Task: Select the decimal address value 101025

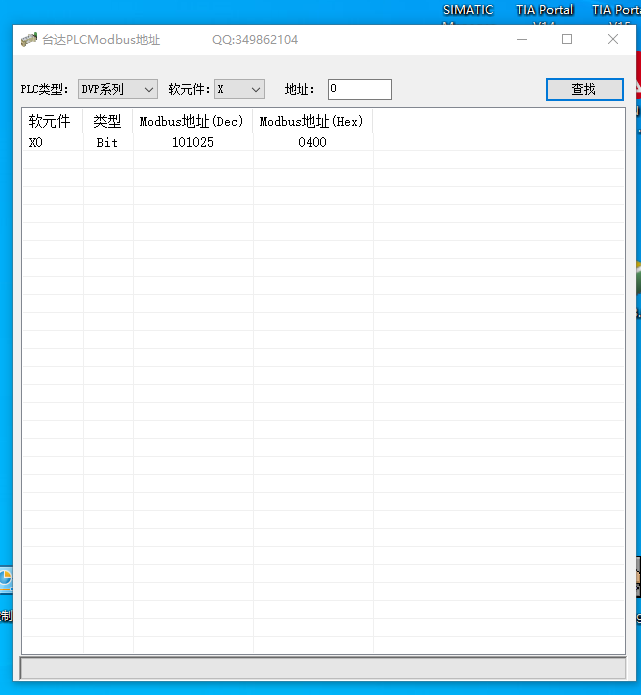Action: point(192,142)
